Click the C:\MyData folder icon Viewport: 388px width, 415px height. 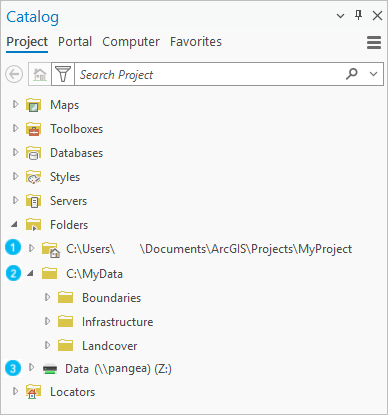pyautogui.click(x=50, y=273)
